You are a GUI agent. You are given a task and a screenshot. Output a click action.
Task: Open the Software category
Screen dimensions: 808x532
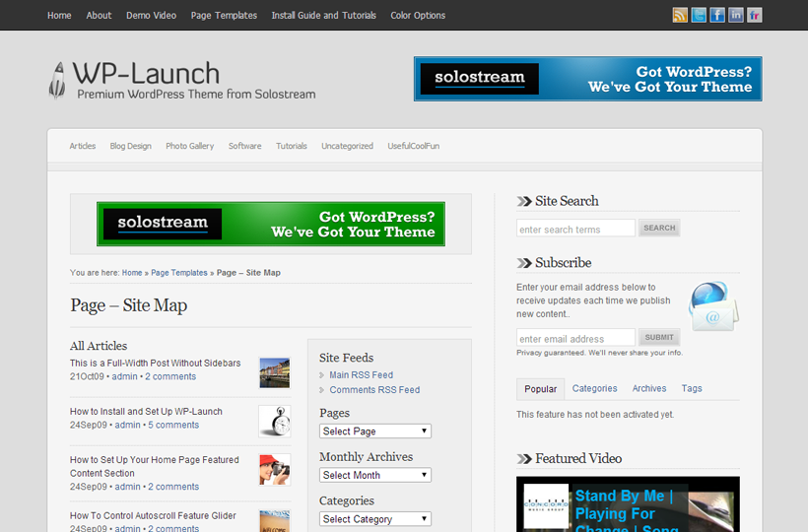(x=244, y=146)
